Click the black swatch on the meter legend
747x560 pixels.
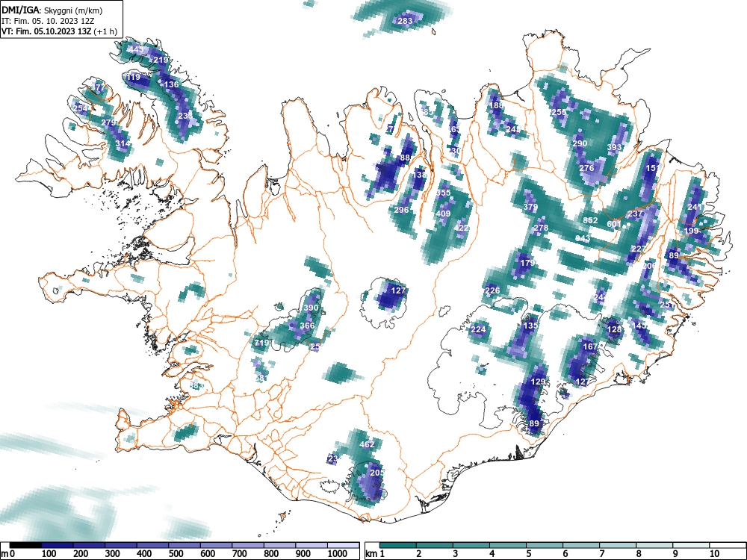tap(25, 545)
